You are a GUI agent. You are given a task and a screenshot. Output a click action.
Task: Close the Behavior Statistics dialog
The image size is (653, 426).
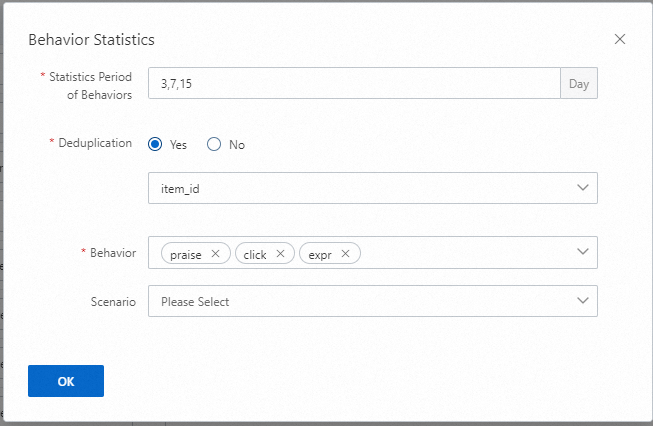coord(620,39)
